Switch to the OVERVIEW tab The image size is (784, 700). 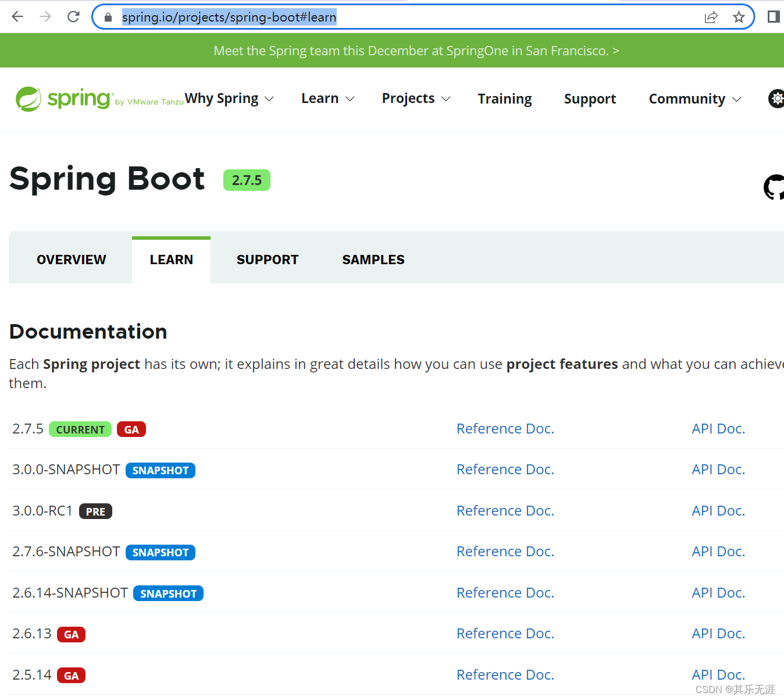click(x=71, y=260)
